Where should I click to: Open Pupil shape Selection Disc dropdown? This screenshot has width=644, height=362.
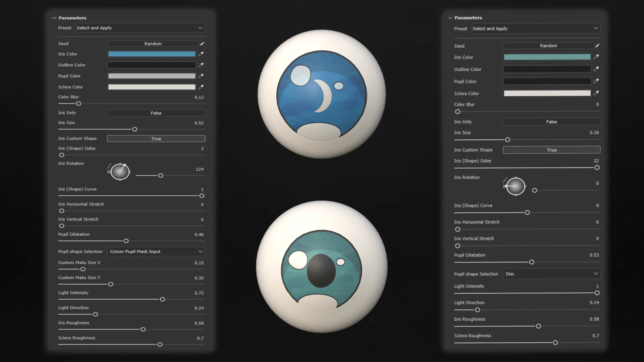click(x=551, y=274)
